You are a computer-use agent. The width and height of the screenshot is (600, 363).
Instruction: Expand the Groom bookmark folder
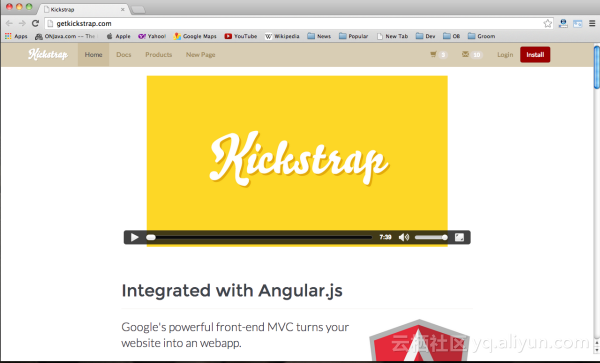click(x=481, y=36)
